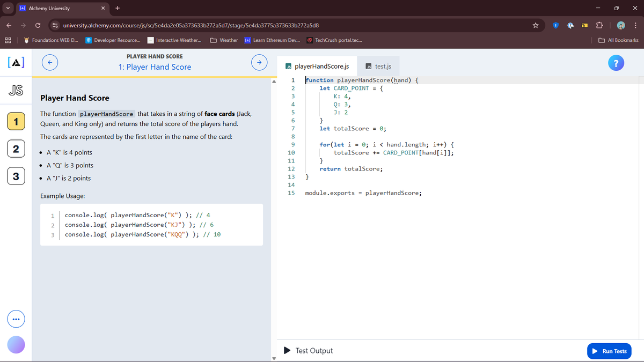Click the address bar URL
Screen dimensions: 644x362
192,25
